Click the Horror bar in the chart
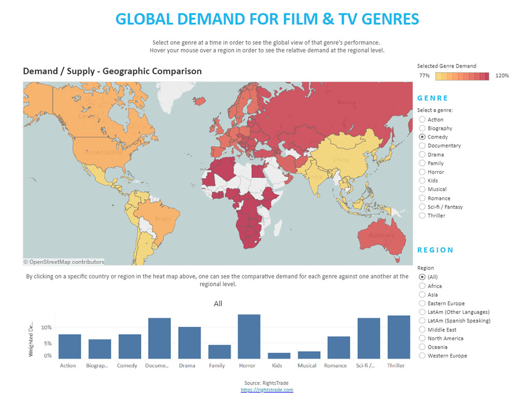The height and width of the screenshot is (398, 532). [247, 336]
